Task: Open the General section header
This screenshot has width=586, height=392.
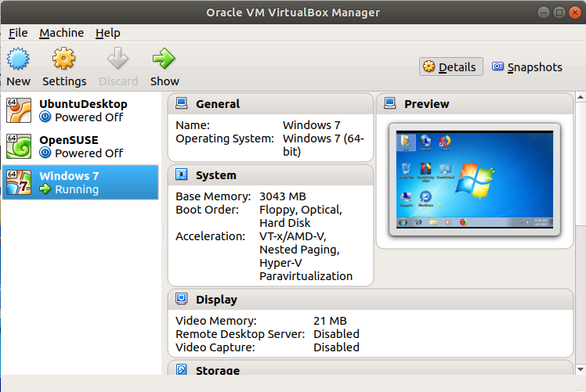Action: tap(270, 104)
